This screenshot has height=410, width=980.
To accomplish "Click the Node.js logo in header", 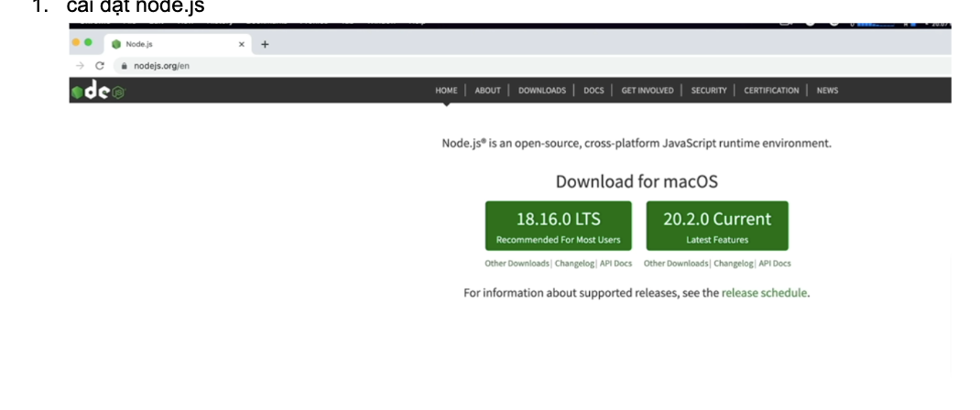I will pos(98,92).
